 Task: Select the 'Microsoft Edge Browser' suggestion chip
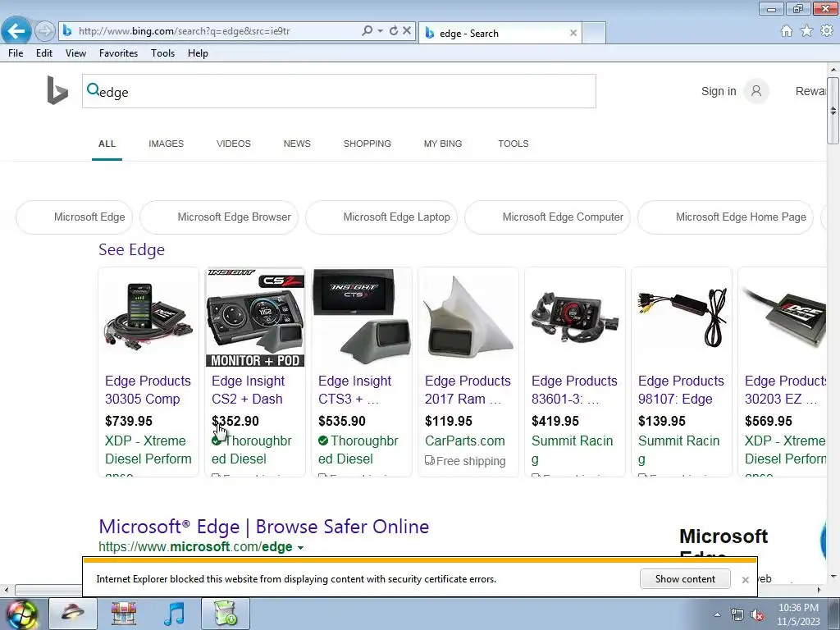pos(219,217)
